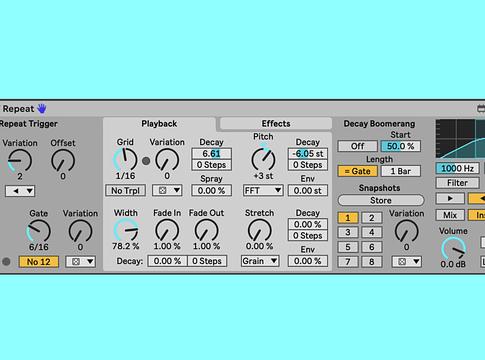Click the 0 Steps field under Grid Decay

(x=211, y=165)
